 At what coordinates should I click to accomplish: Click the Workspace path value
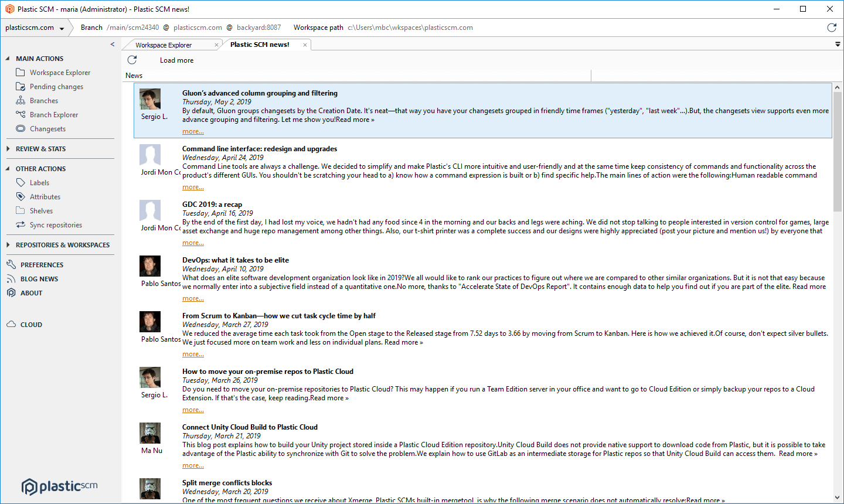click(x=410, y=28)
